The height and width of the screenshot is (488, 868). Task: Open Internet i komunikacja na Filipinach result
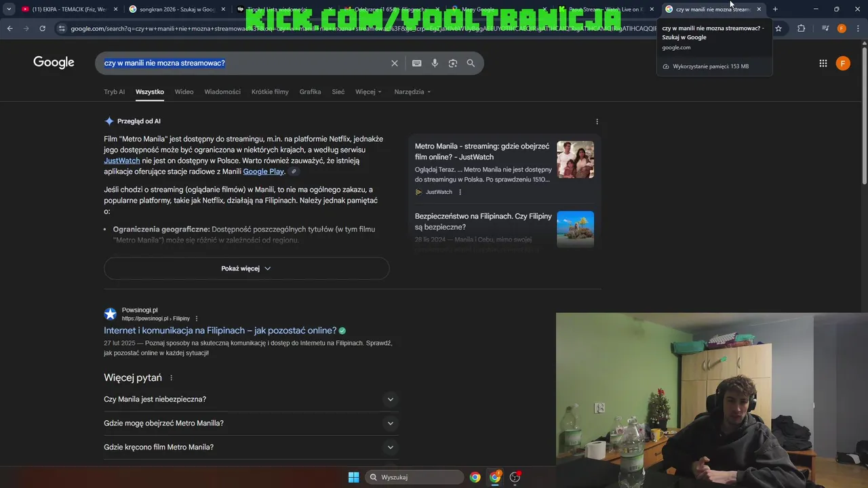(x=220, y=331)
